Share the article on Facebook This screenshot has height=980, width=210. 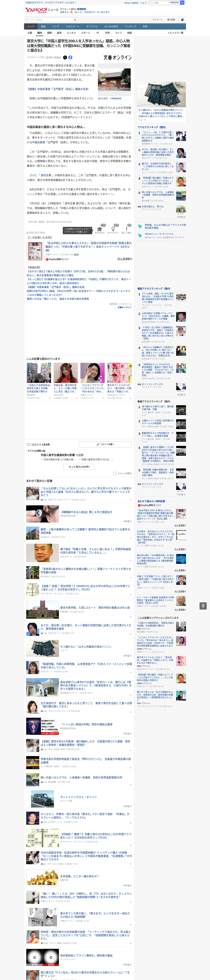click(x=70, y=57)
